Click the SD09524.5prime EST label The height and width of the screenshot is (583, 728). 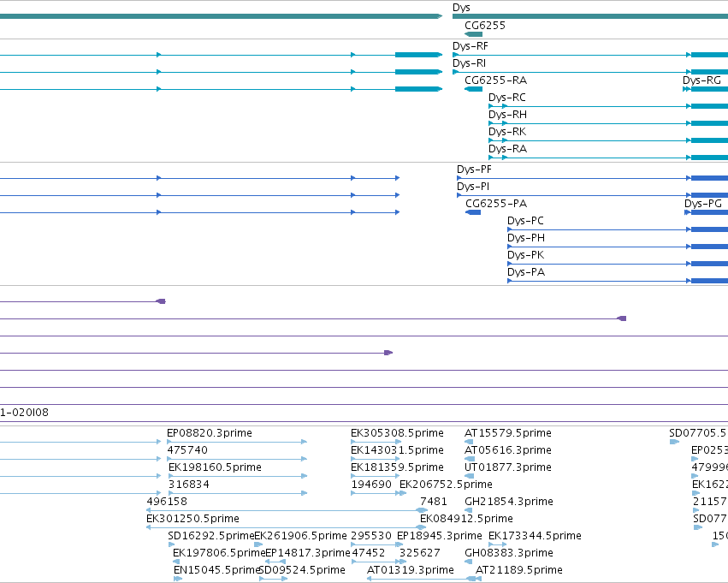coord(302,570)
